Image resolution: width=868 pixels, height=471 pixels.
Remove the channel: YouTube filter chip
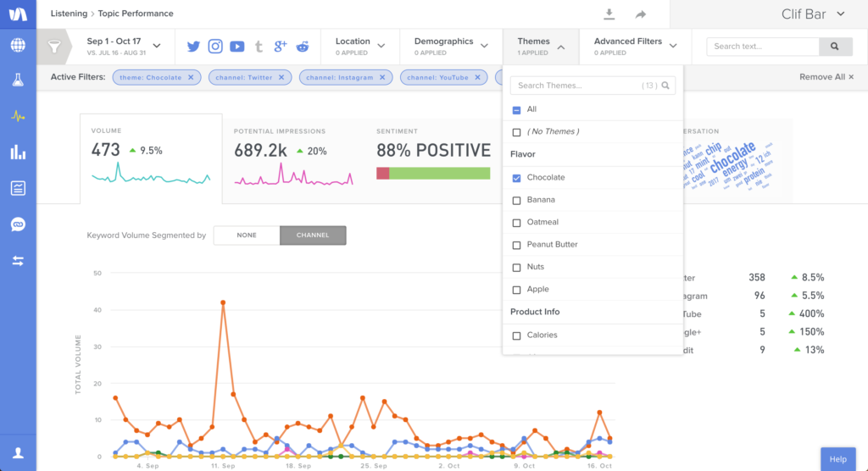(x=477, y=77)
